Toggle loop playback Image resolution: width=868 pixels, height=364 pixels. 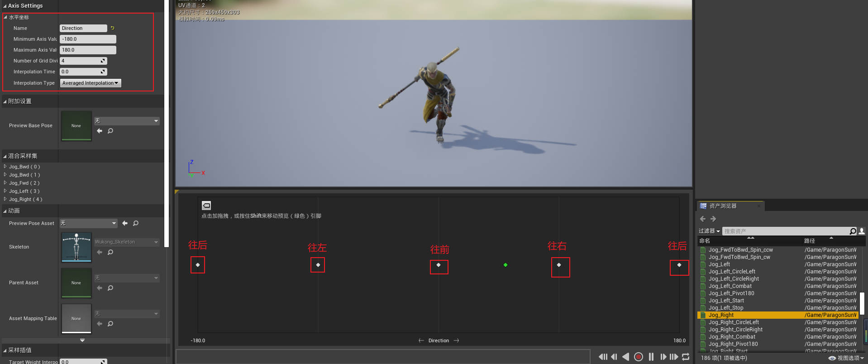click(686, 357)
